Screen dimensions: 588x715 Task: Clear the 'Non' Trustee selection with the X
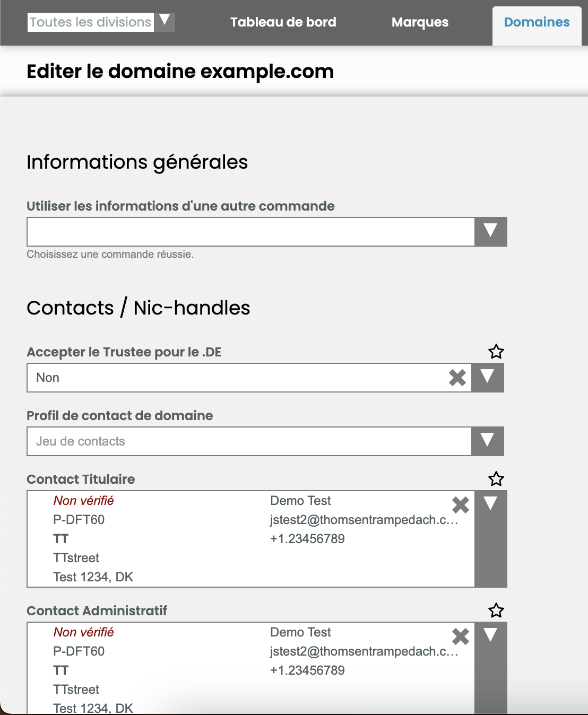(x=457, y=378)
